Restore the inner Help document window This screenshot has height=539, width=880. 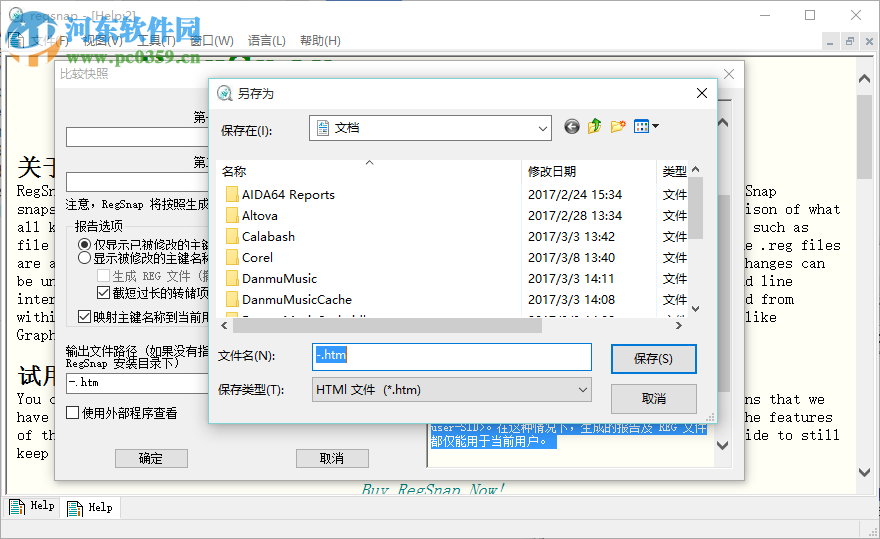(850, 42)
